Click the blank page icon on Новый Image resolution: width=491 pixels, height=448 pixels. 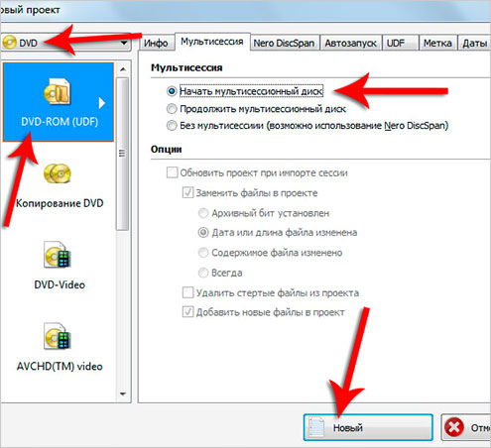pos(316,427)
